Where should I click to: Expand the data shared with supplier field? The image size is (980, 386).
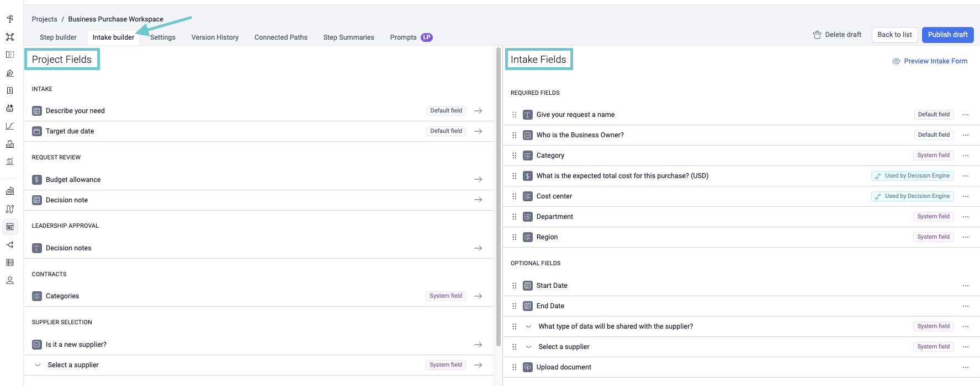528,326
